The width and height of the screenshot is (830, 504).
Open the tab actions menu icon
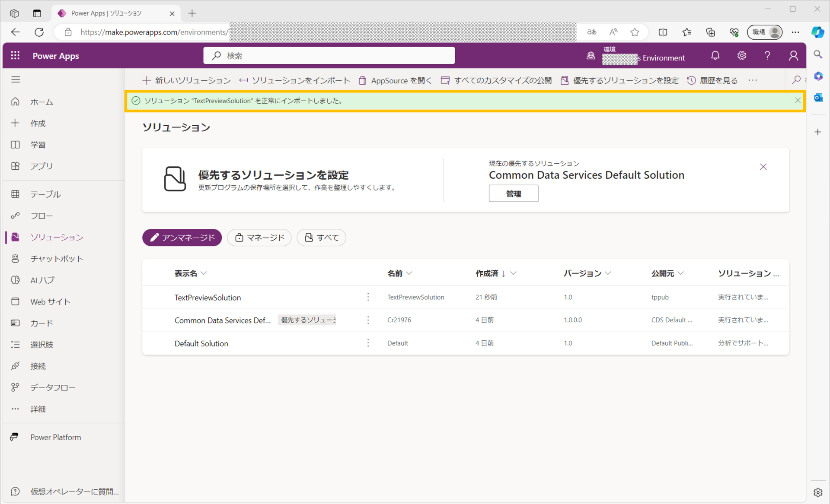pyautogui.click(x=37, y=13)
